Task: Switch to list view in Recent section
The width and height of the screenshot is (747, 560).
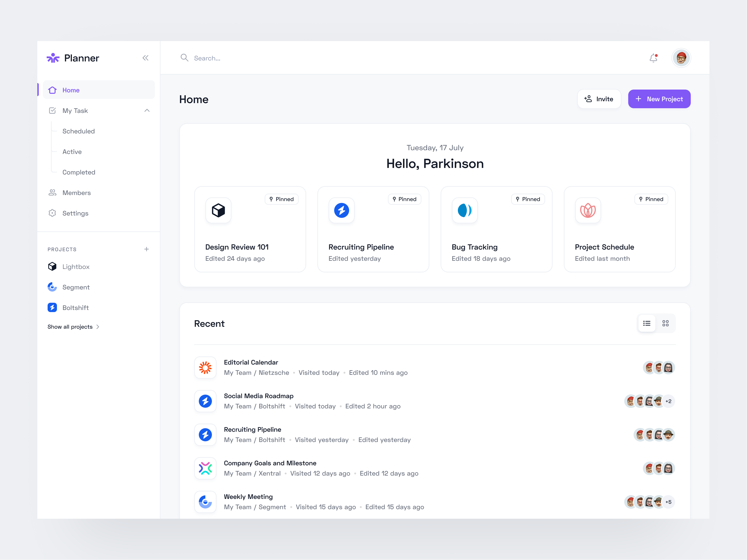Action: [x=647, y=323]
